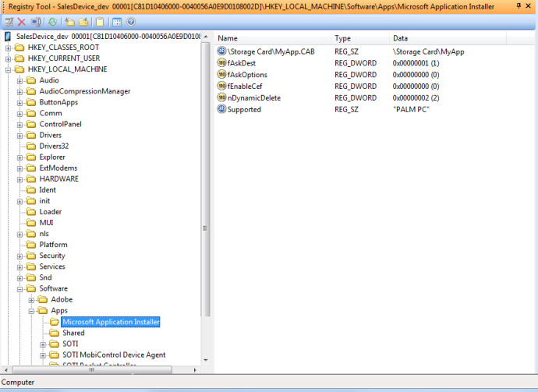The image size is (538, 392).
Task: Click the Microsoft Application Installer folder icon
Action: (x=55, y=322)
